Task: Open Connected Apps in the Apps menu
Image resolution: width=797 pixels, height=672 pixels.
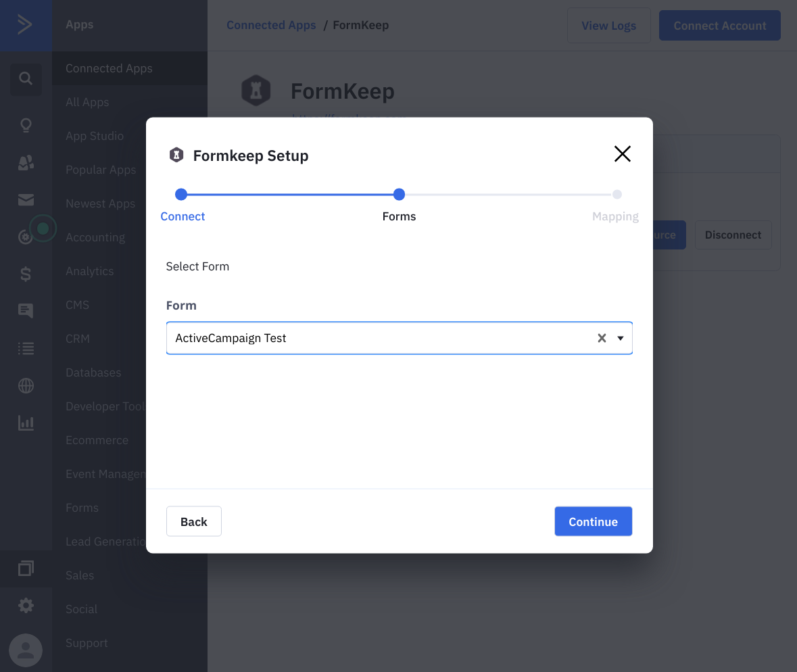Action: coord(109,68)
